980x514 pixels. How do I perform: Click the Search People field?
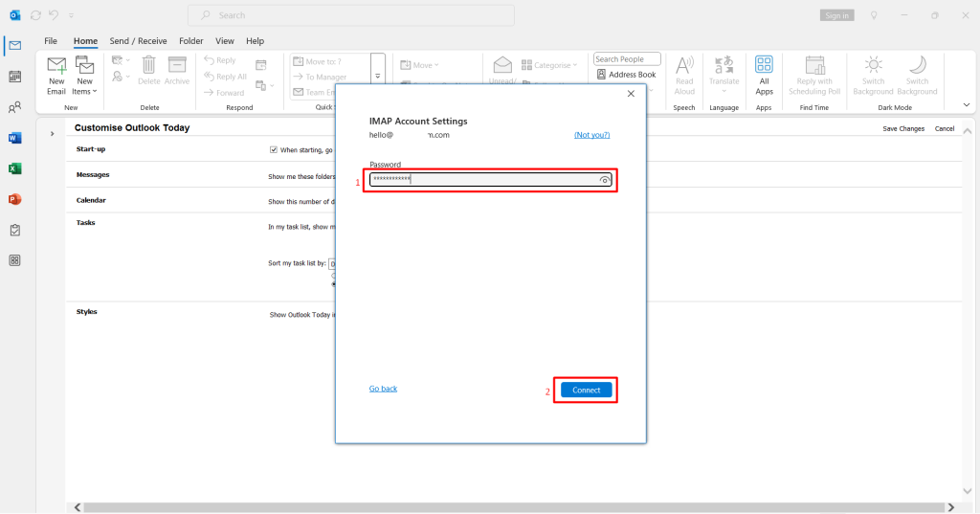627,58
